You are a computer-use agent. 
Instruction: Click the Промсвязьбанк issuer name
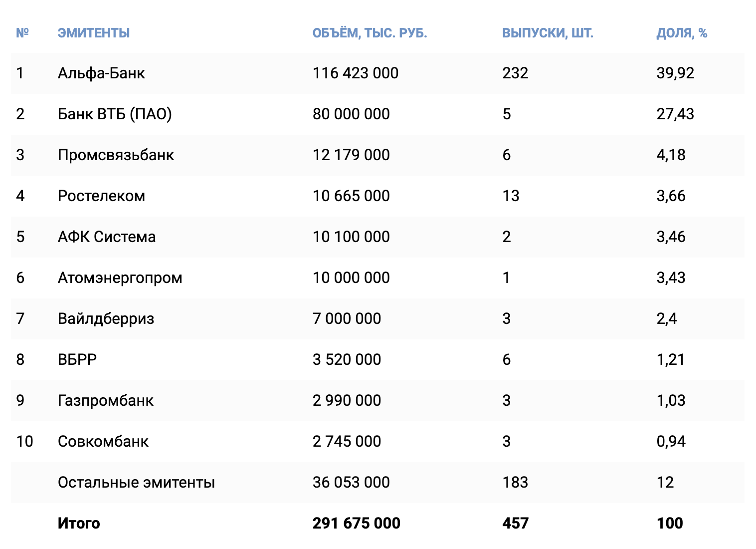(x=116, y=155)
